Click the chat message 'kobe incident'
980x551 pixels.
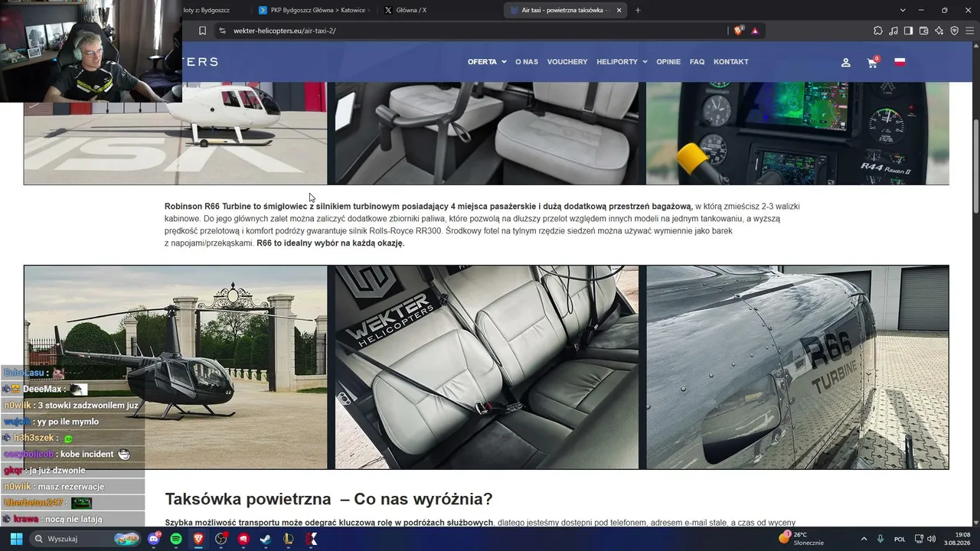click(87, 454)
